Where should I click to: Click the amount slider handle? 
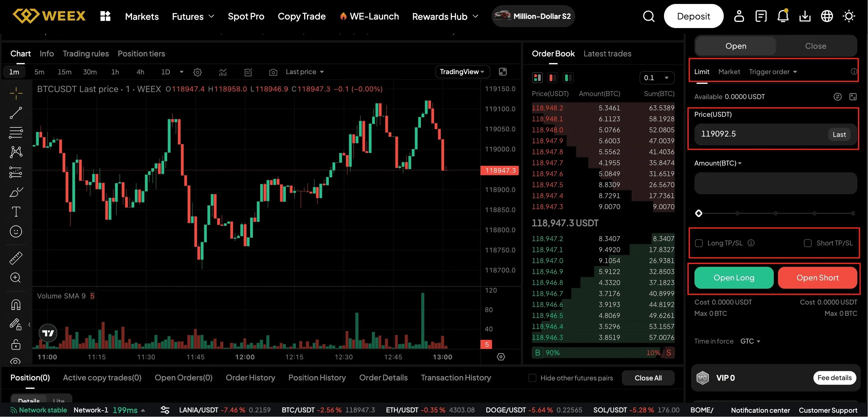pyautogui.click(x=699, y=213)
